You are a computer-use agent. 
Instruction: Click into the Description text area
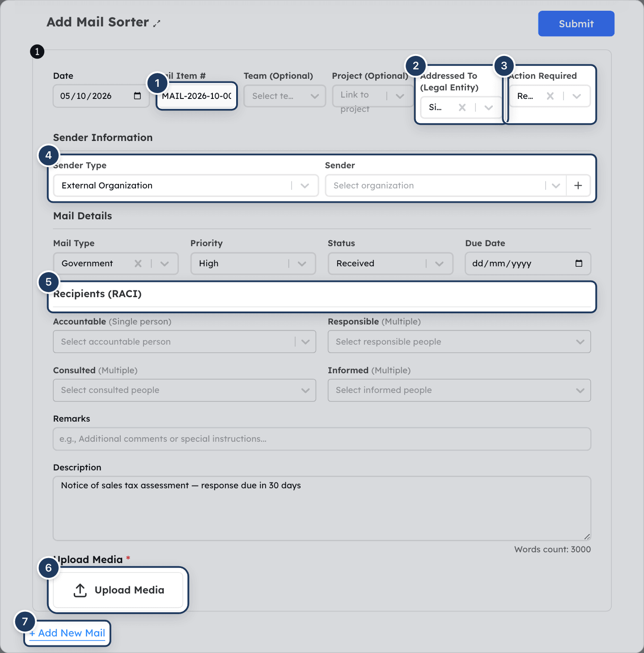pyautogui.click(x=322, y=508)
